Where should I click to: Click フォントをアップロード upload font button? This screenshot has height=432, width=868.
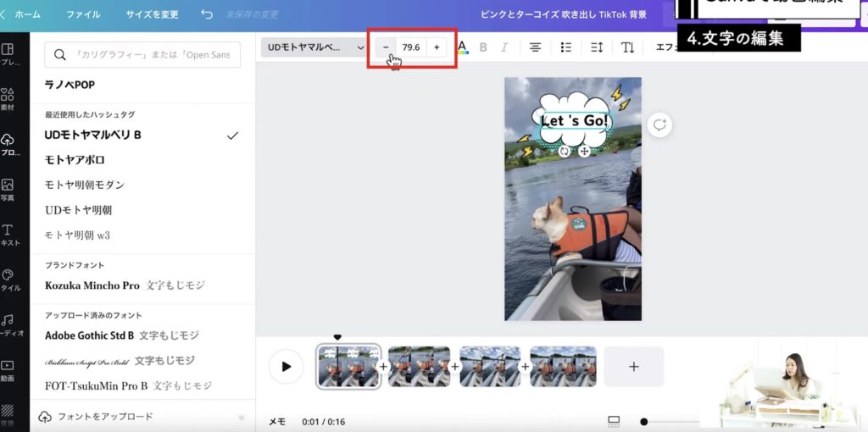(x=97, y=417)
